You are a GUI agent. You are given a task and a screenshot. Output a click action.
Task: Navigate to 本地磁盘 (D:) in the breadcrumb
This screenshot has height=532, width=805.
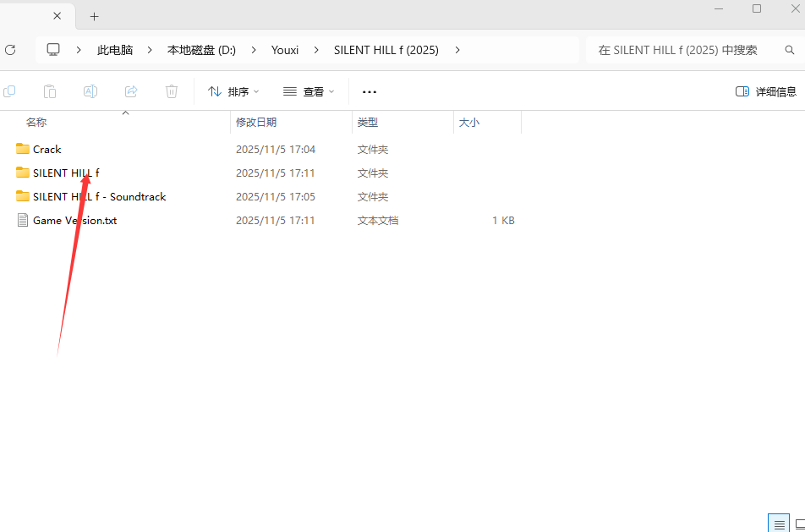(201, 50)
